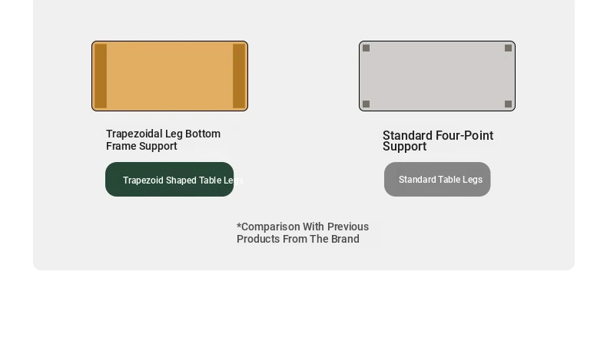
Task: Click the bottom-right corner leg square
Action: (508, 104)
